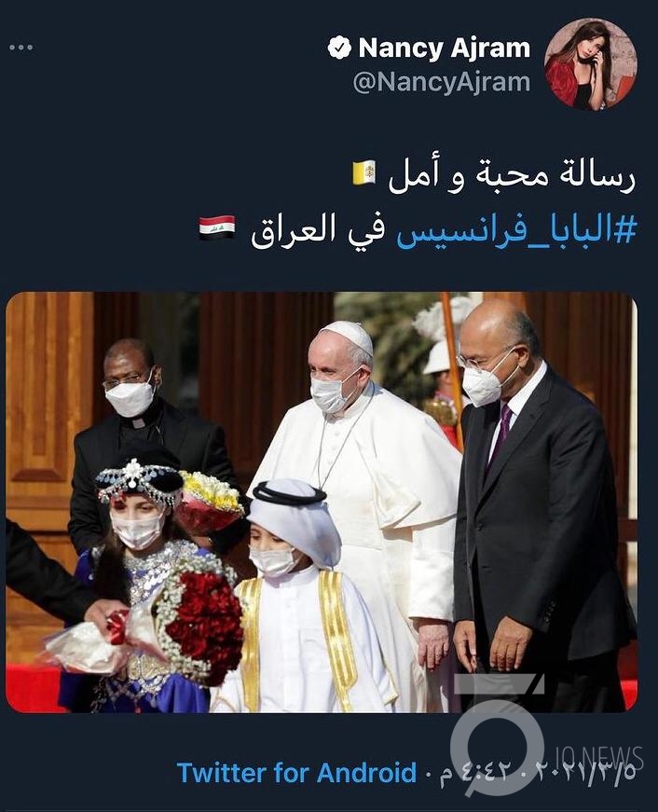658x812 pixels.
Task: Open the three-dot more options menu
Action: coord(21,48)
